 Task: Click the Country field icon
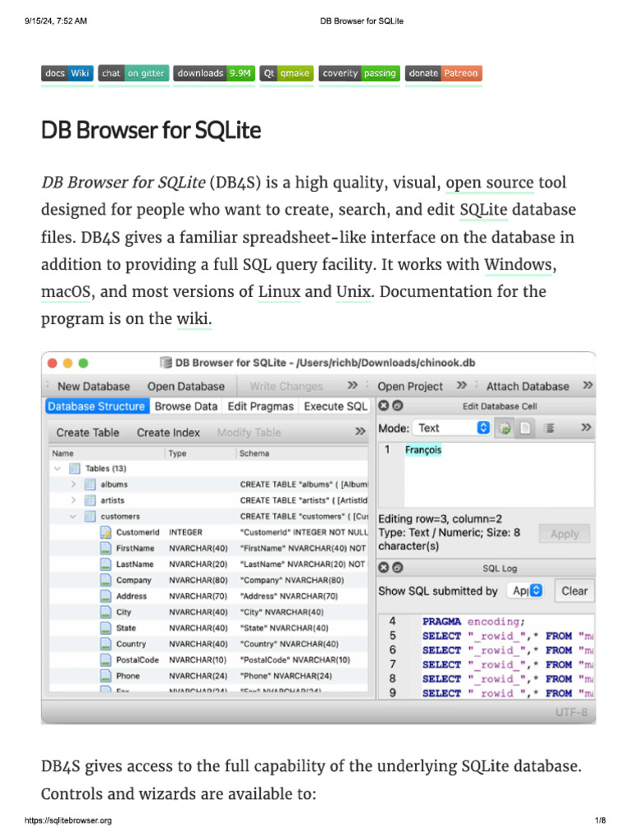click(x=106, y=644)
